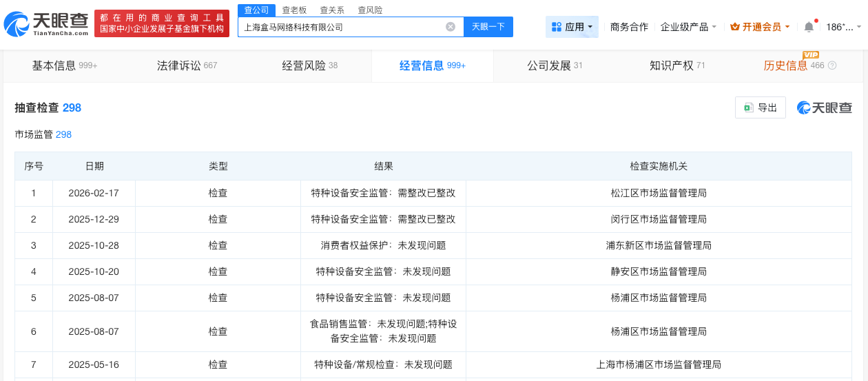This screenshot has width=868, height=381.
Task: Click the 结果 column header
Action: click(x=384, y=166)
